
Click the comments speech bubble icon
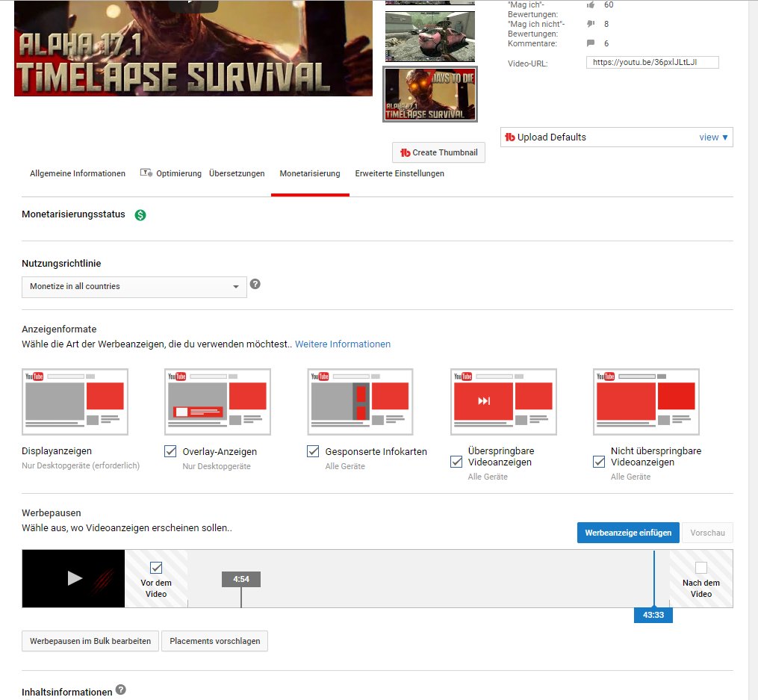pos(590,43)
